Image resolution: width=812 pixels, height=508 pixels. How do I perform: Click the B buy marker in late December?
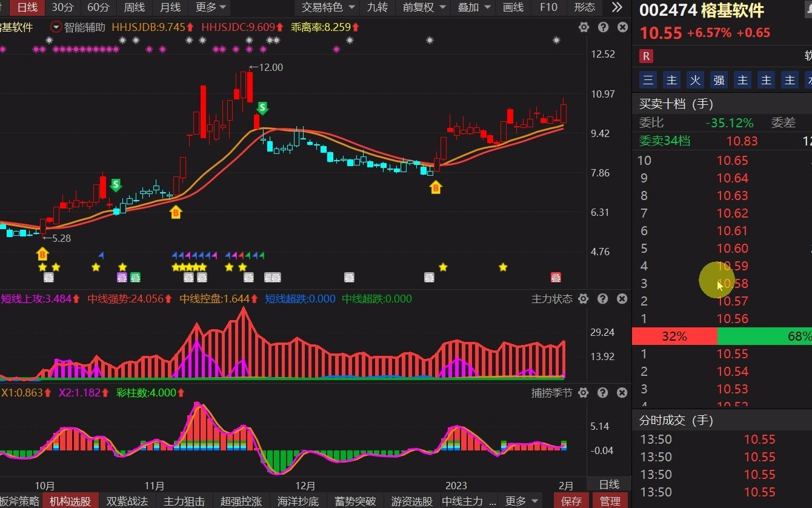tap(435, 188)
